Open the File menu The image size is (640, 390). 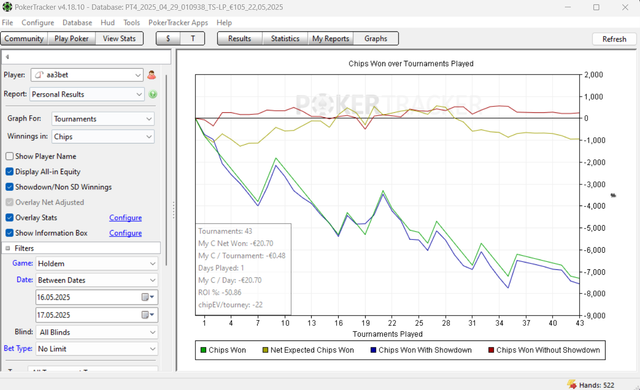pyautogui.click(x=7, y=22)
